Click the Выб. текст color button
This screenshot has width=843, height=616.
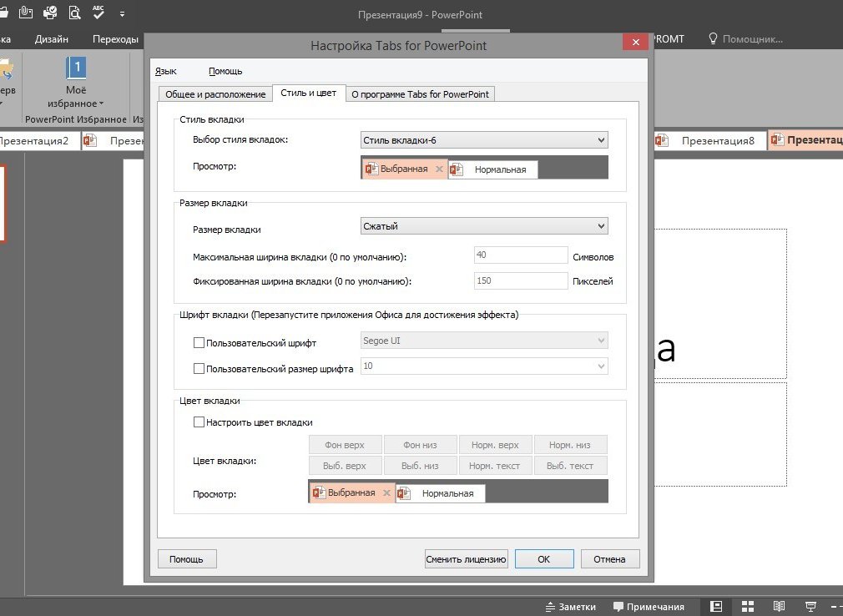click(570, 466)
